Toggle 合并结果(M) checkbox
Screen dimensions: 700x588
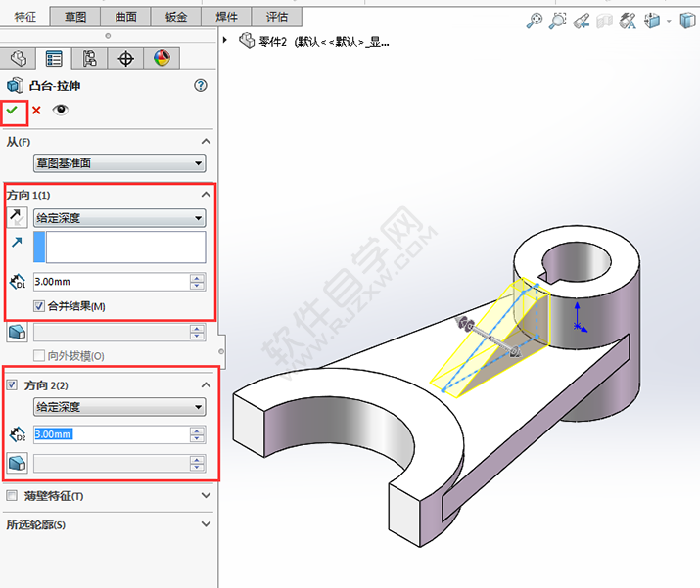39,306
